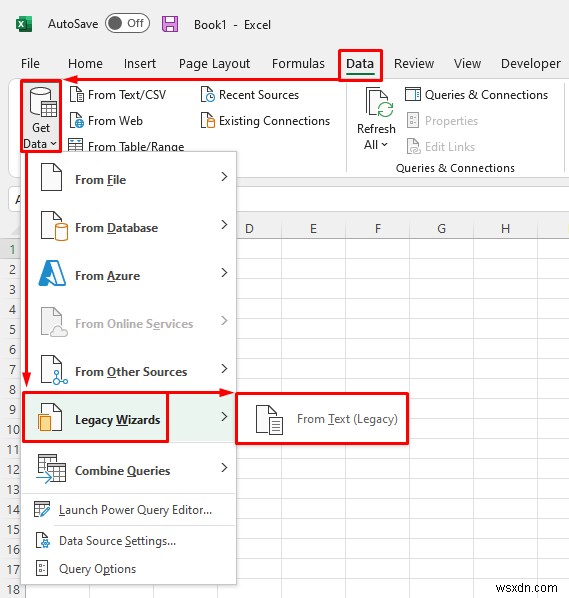Viewport: 569px width, 598px height.
Task: Click the From Web label
Action: pyautogui.click(x=115, y=121)
